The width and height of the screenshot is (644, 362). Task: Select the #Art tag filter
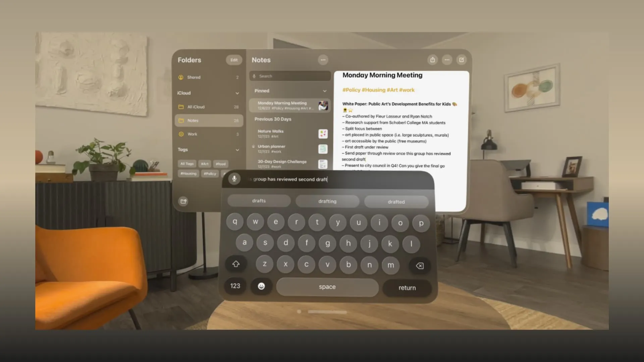click(204, 164)
